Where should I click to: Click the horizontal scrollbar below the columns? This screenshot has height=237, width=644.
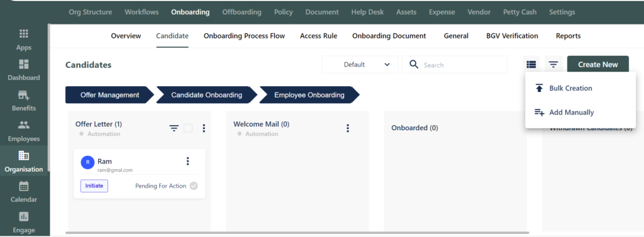click(x=297, y=233)
